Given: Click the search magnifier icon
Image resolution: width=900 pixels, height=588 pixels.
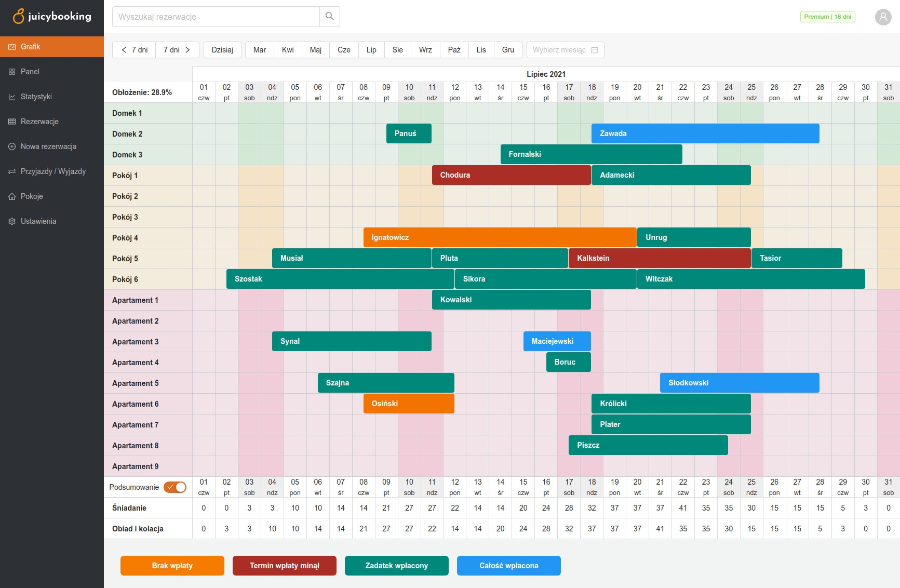Looking at the screenshot, I should tap(329, 17).
